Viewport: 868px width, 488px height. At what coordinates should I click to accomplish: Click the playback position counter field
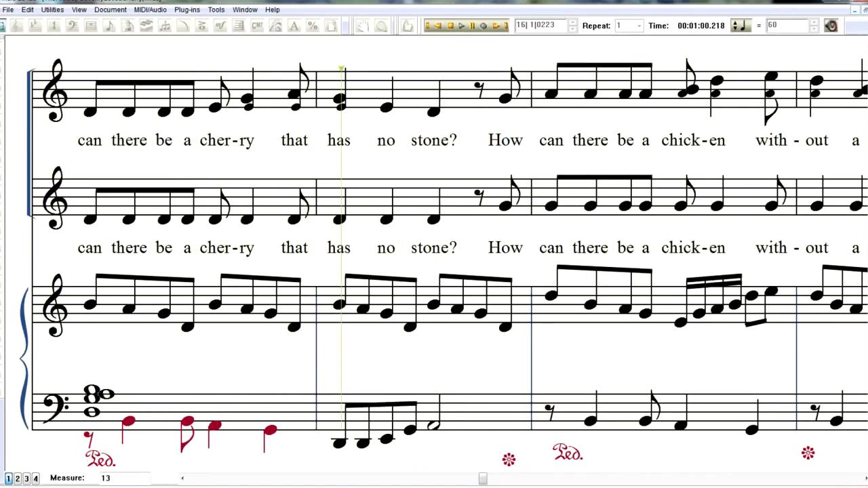[x=540, y=26]
